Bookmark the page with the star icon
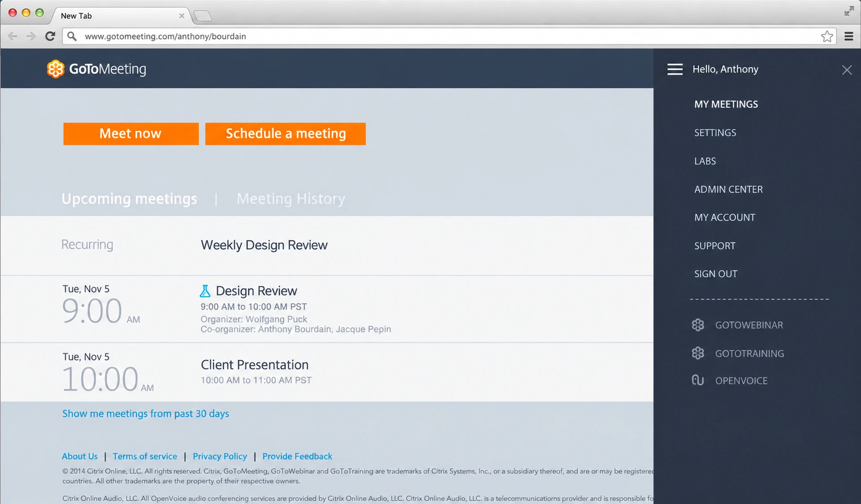The height and width of the screenshot is (504, 861). coord(827,36)
